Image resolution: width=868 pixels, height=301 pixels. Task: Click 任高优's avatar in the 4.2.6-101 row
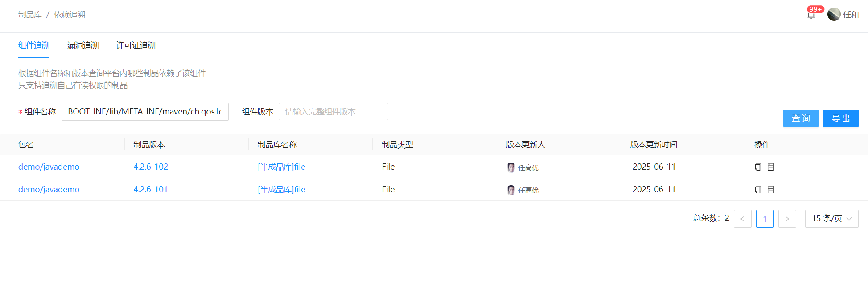[x=511, y=190]
